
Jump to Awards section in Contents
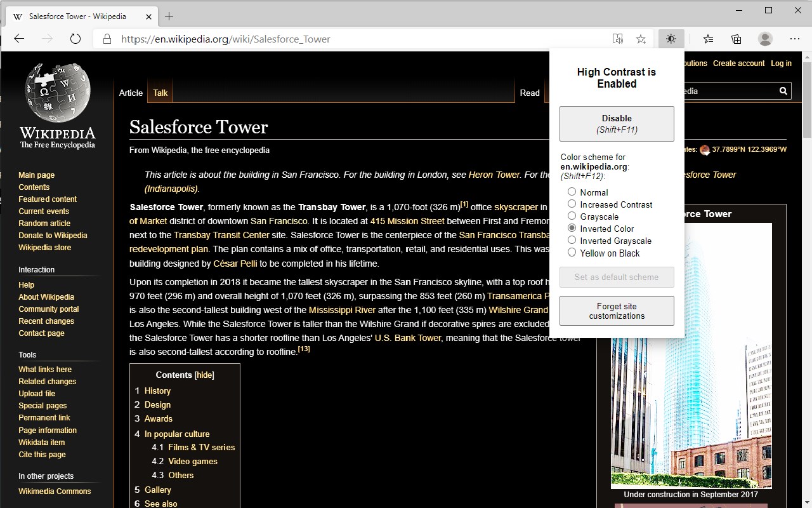pos(159,419)
